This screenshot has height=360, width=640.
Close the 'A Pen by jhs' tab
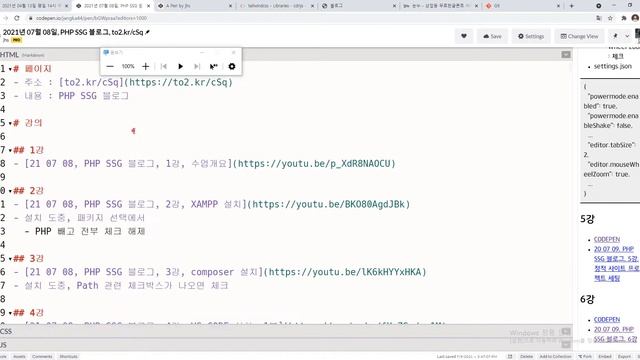tap(230, 6)
